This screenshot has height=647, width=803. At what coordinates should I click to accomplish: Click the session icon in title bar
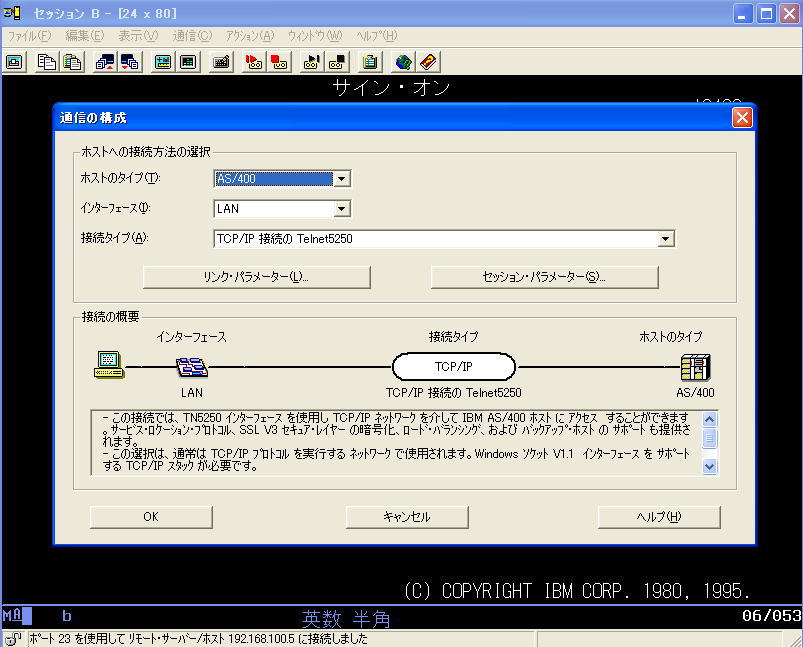(12, 13)
